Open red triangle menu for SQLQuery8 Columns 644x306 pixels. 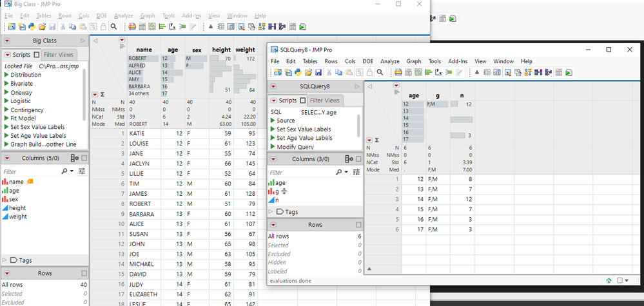pos(273,158)
